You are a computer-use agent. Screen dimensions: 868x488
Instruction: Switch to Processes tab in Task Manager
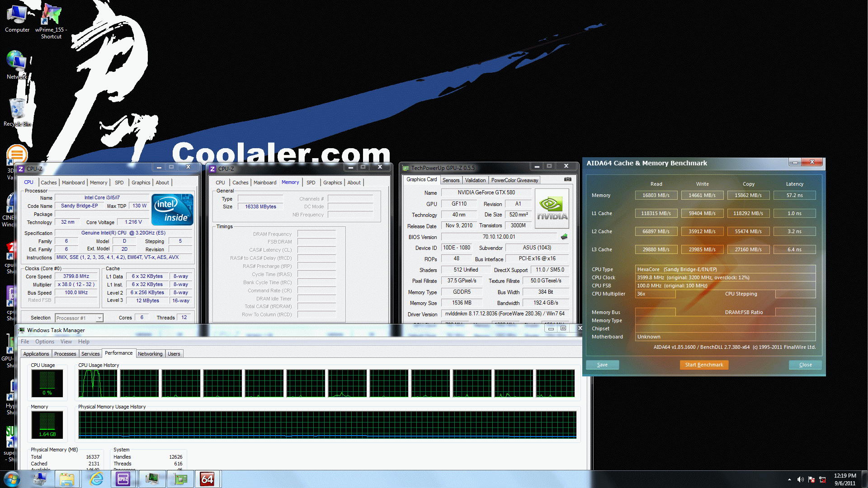tap(65, 354)
